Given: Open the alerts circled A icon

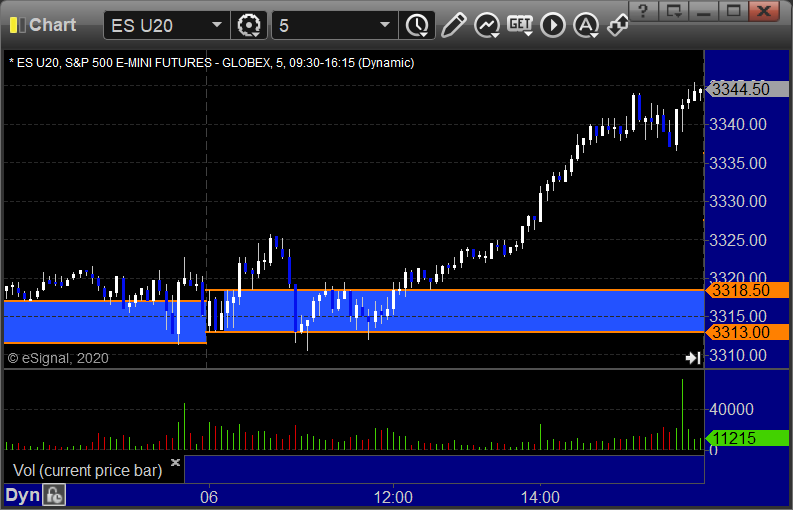Looking at the screenshot, I should 586,25.
